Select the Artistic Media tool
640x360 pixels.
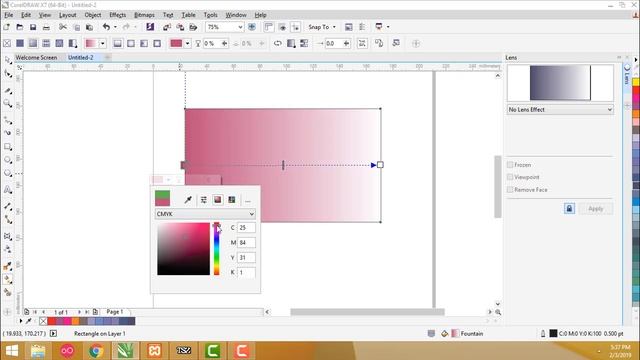tap(8, 133)
